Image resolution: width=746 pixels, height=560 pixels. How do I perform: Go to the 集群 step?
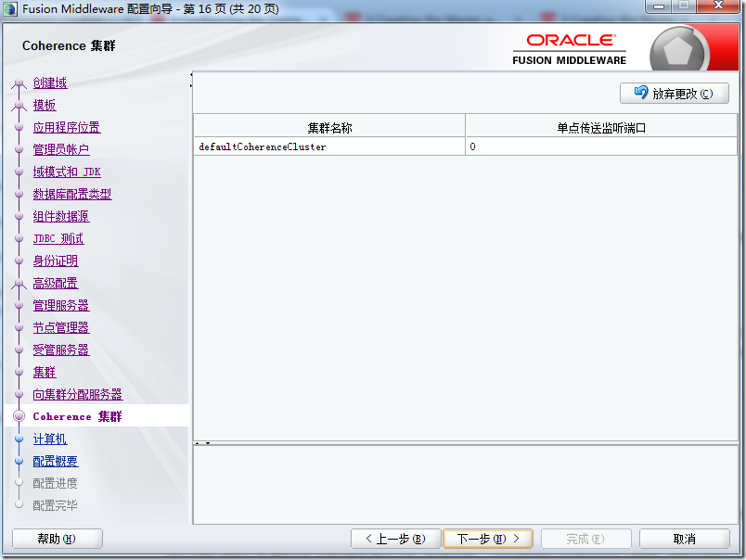(45, 372)
